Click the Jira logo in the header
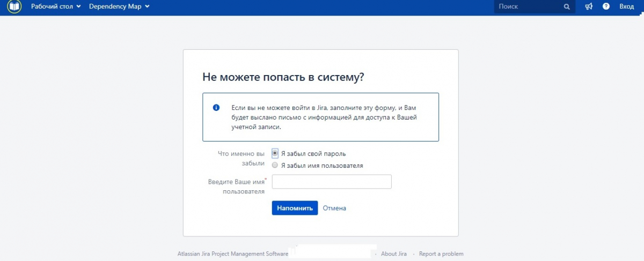The width and height of the screenshot is (644, 261). coord(14,7)
